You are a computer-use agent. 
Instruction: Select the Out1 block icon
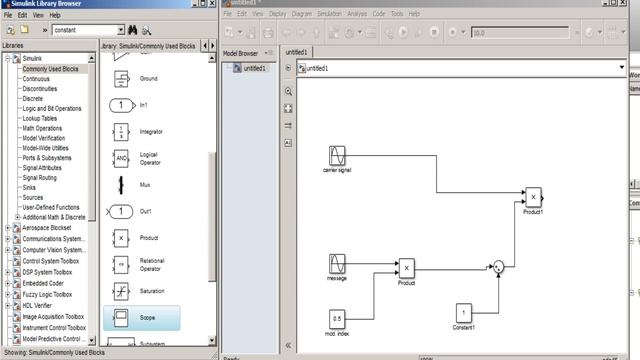(x=120, y=211)
